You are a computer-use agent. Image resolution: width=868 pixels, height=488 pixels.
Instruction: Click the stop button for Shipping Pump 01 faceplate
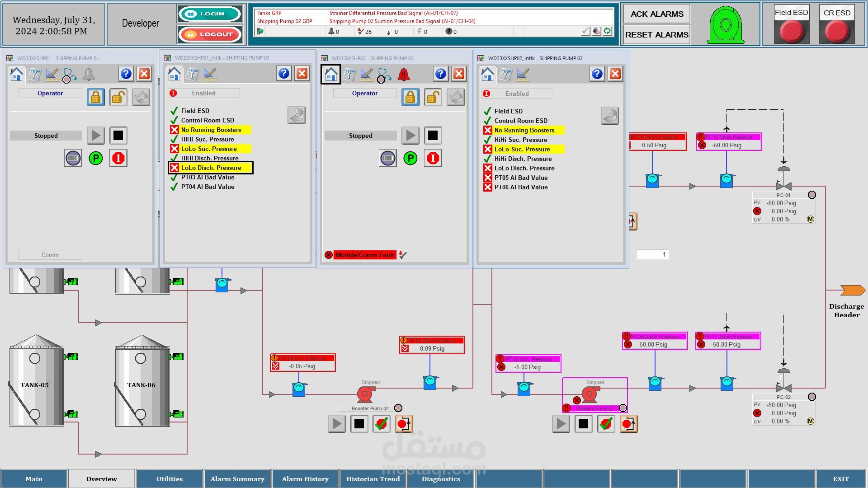click(118, 135)
